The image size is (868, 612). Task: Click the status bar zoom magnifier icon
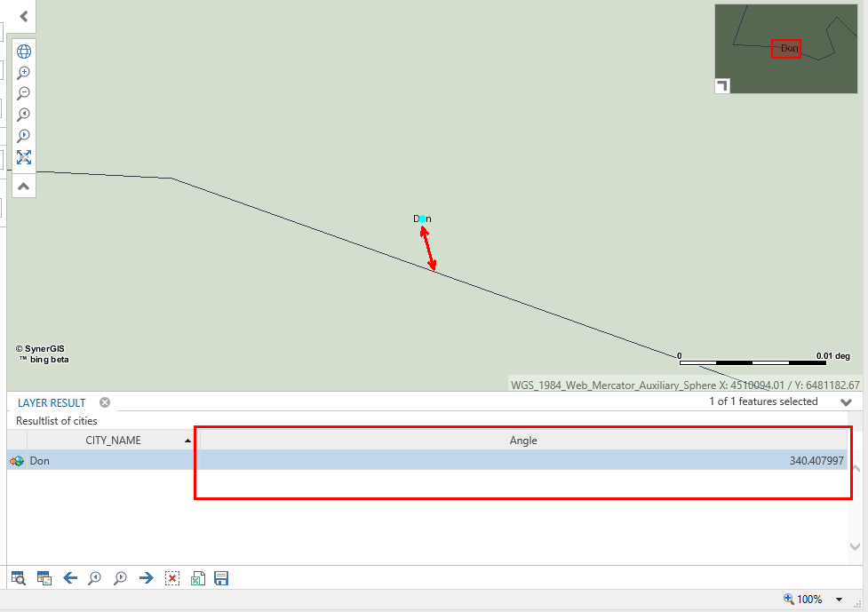pos(787,599)
